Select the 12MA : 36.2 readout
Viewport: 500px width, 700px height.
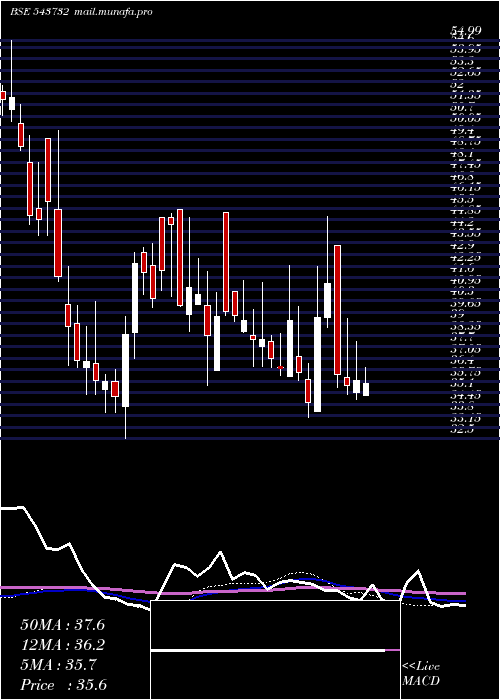pos(62,645)
